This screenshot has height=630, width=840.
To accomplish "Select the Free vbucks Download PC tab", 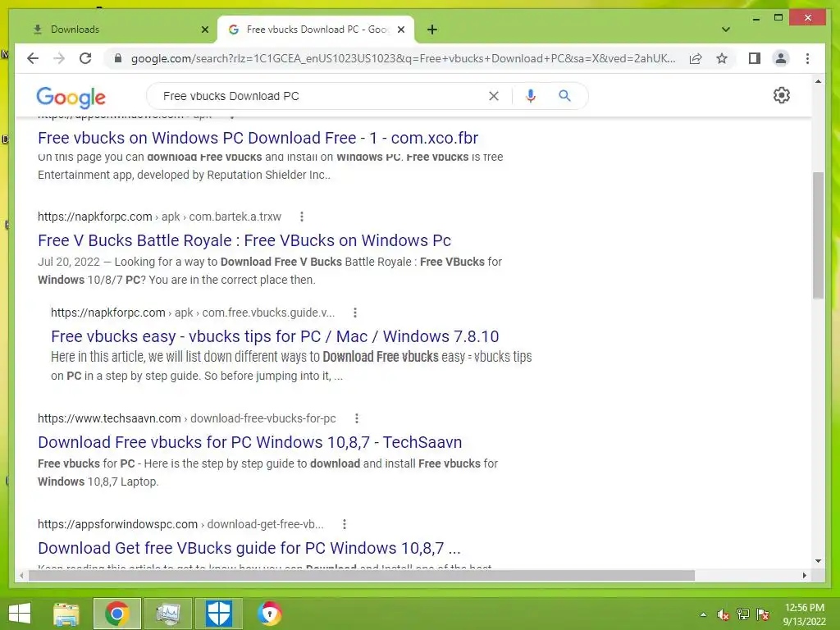I will coord(316,30).
